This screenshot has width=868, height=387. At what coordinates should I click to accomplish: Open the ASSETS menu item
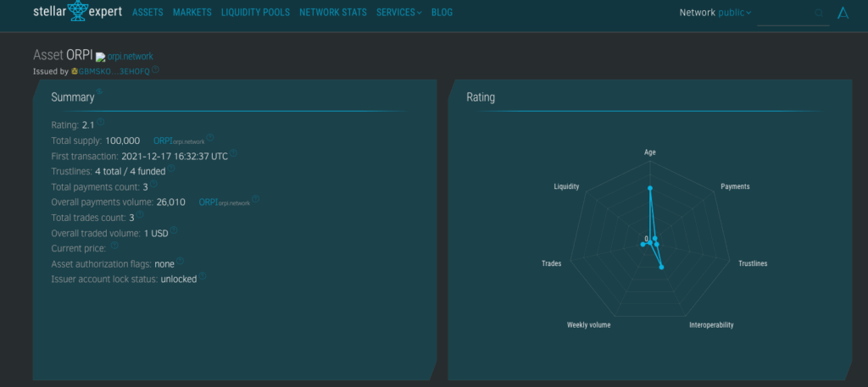(147, 12)
